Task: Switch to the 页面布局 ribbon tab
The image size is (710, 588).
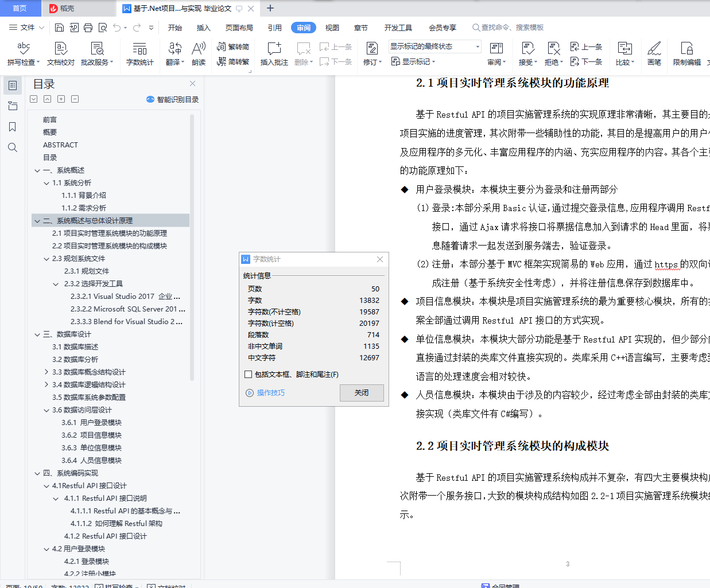Action: 239,28
